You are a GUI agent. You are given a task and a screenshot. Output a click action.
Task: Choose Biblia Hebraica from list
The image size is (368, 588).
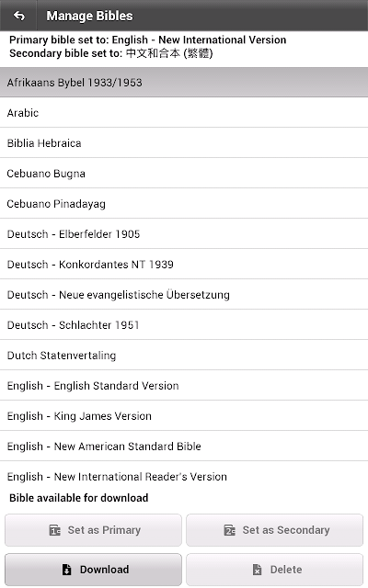tap(184, 143)
